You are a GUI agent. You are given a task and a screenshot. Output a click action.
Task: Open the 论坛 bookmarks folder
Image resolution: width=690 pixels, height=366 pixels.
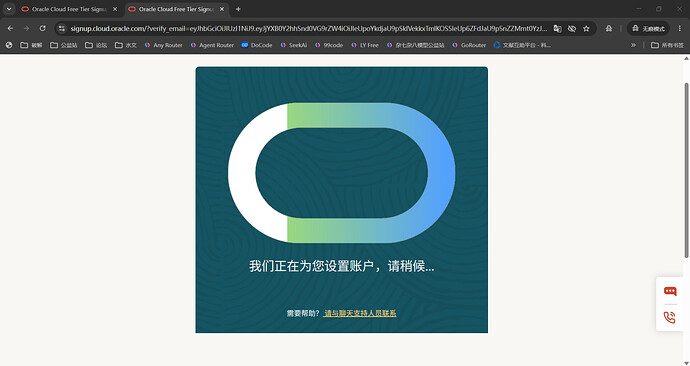pyautogui.click(x=96, y=45)
